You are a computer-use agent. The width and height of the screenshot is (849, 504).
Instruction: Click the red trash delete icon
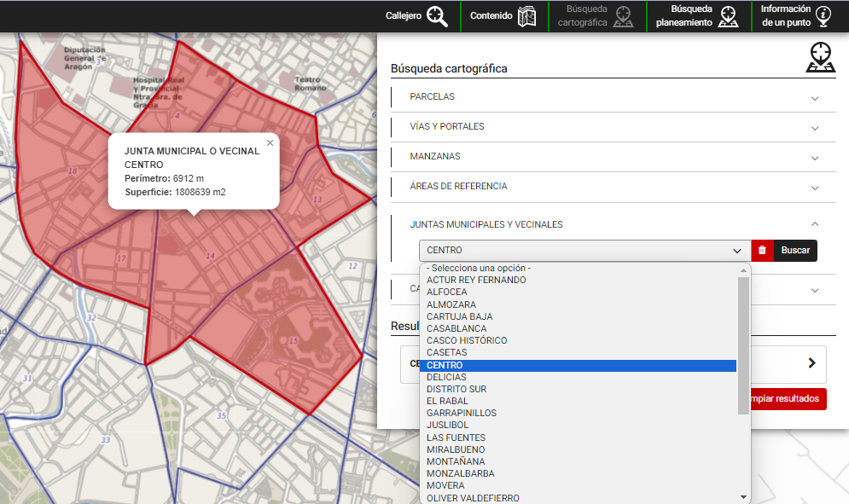click(762, 251)
